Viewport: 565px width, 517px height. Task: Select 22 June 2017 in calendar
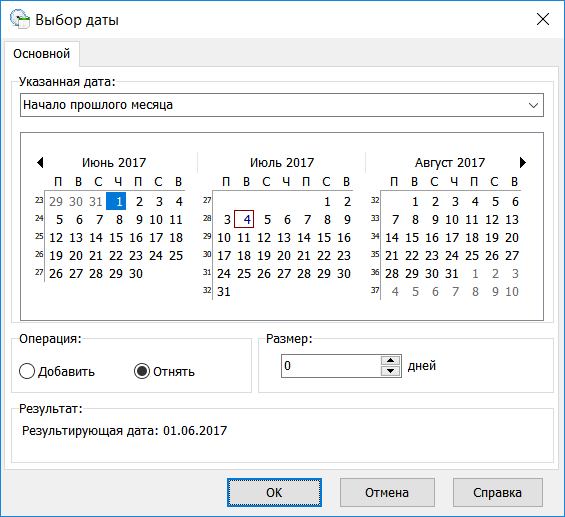click(116, 255)
